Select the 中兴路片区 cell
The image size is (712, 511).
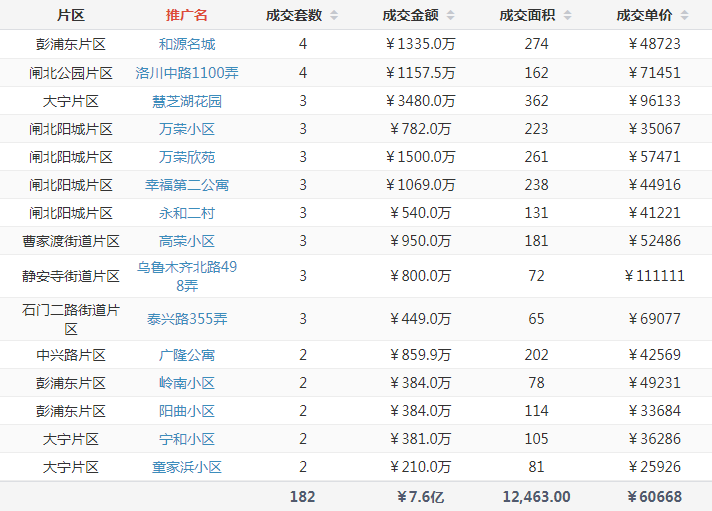pos(71,355)
